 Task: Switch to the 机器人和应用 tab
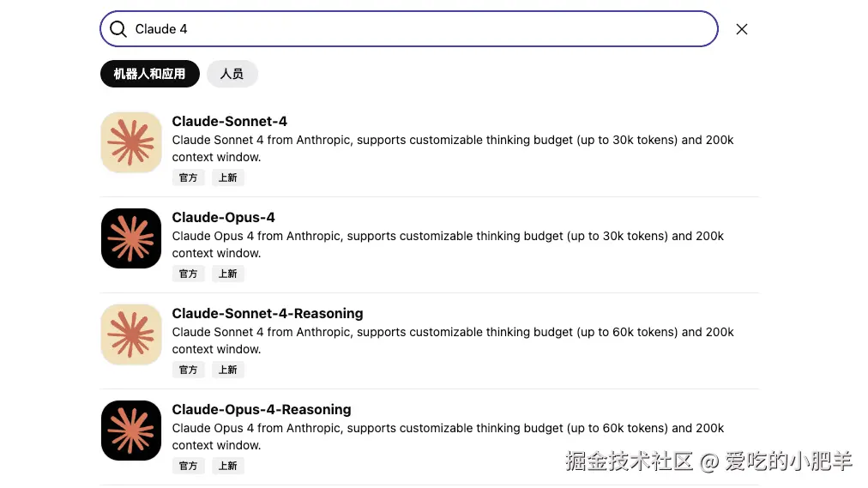click(x=149, y=74)
